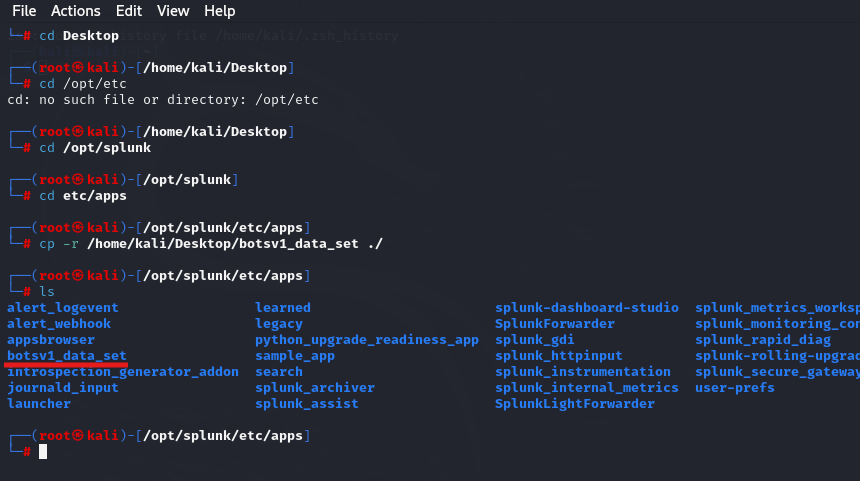Click the 'cd /opt/etc' command line
The height and width of the screenshot is (481, 860).
tap(82, 84)
